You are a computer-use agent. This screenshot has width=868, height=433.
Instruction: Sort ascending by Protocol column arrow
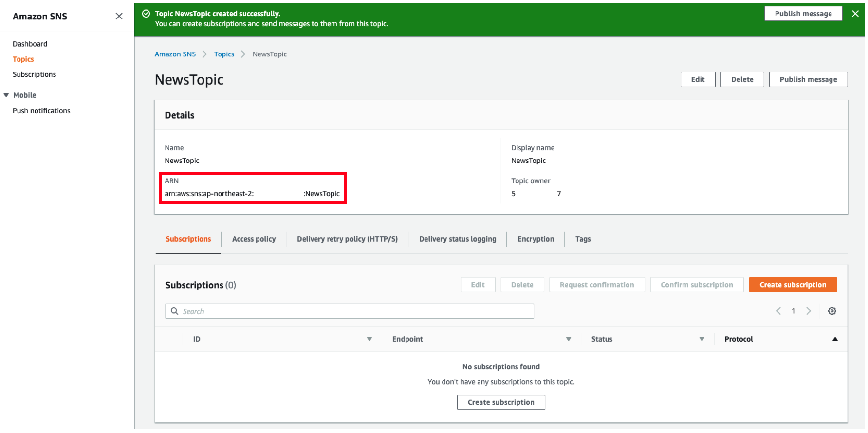coord(835,339)
